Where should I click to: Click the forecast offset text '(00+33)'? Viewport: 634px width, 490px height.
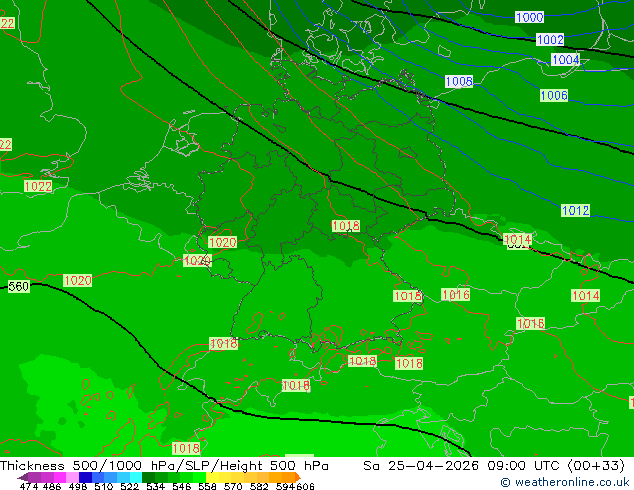596,466
